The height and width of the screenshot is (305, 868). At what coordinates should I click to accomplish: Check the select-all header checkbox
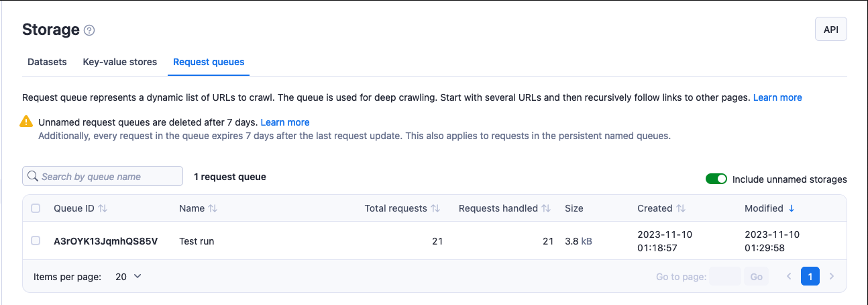36,208
